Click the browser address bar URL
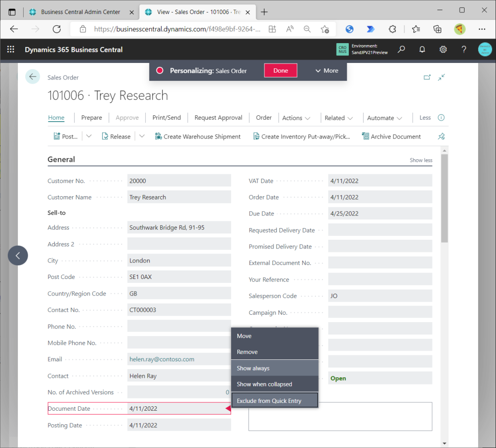Screen dimensions: 496x448 click(x=177, y=29)
